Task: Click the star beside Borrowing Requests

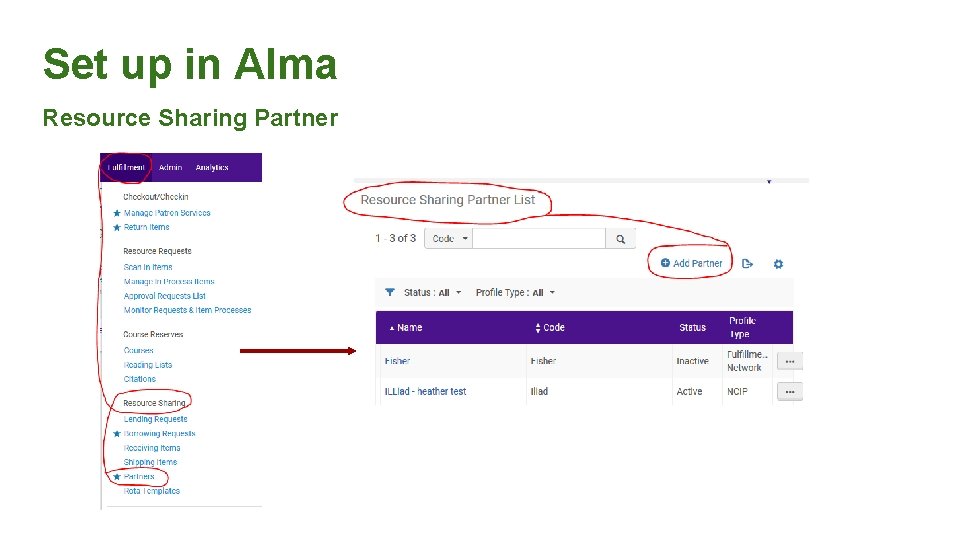Action: 117,434
